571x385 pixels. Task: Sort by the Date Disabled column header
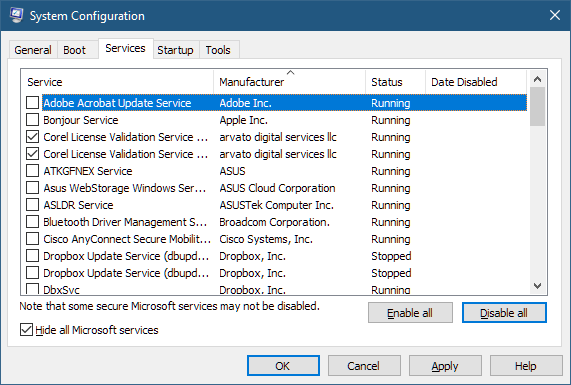476,82
